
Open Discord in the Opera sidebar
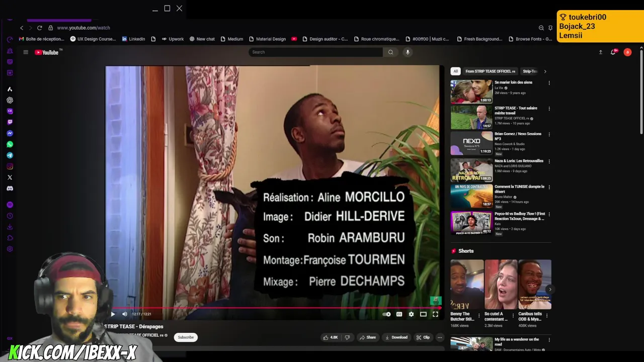coord(10,189)
